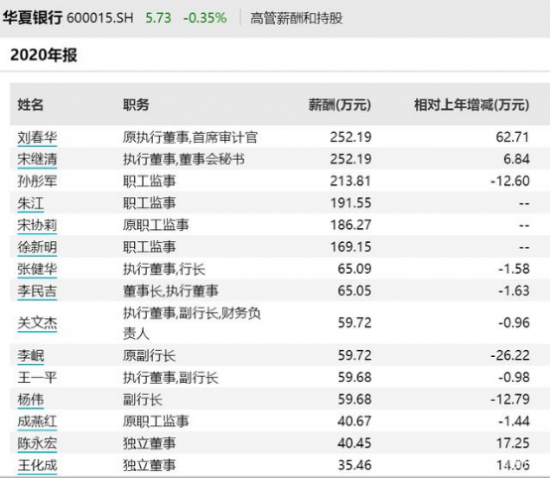Select position 执行董事,行长
Screen dimensions: 550x478
click(x=164, y=269)
